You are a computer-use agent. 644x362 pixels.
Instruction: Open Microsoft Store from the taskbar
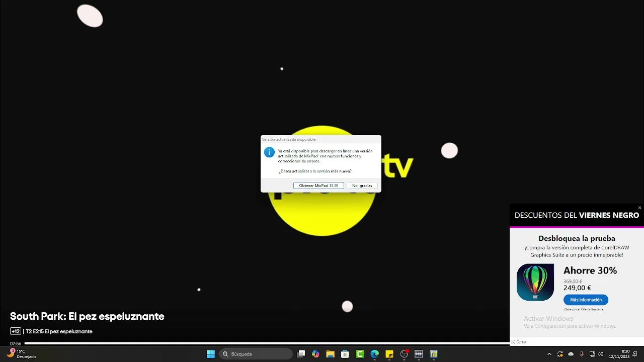(x=345, y=354)
